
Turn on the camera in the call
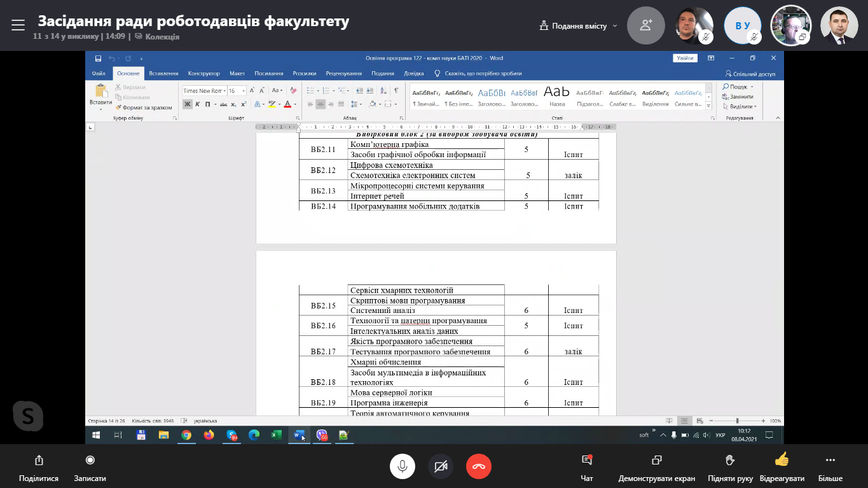pyautogui.click(x=441, y=467)
